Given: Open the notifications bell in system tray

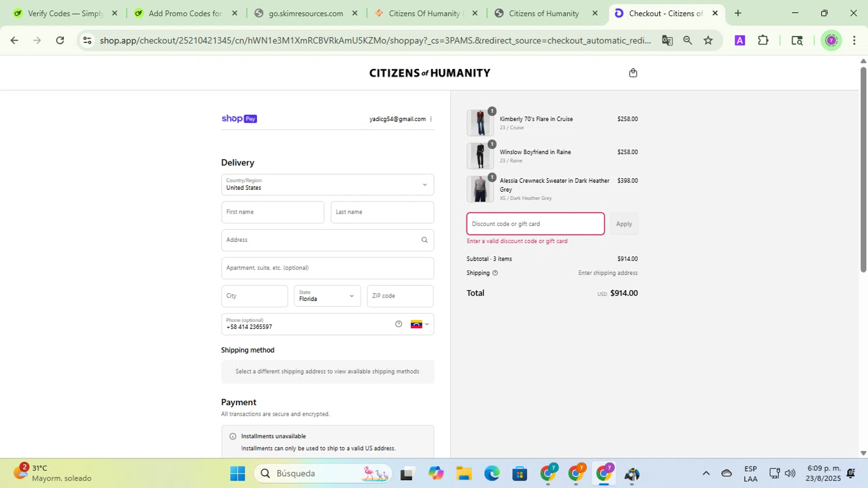Looking at the screenshot, I should tap(851, 474).
